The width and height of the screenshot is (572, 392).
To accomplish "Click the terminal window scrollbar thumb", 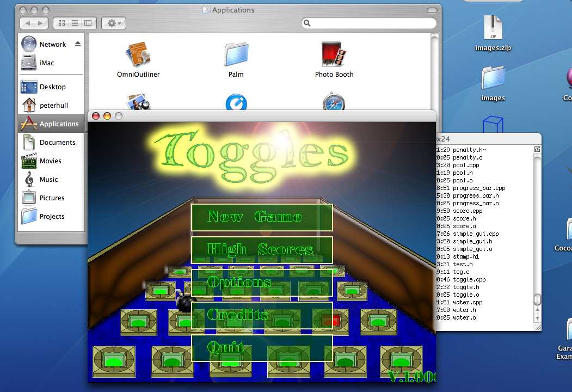I will 537,299.
